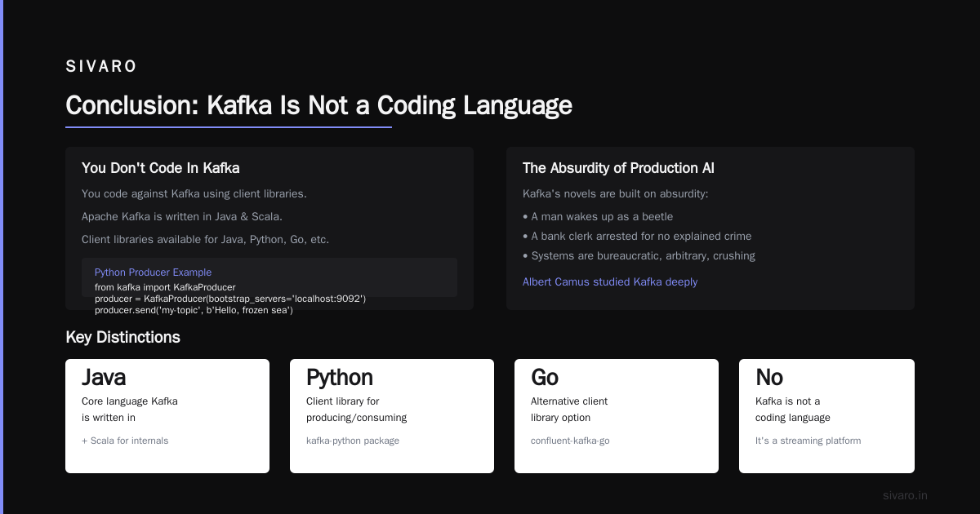Select the 'A man wakes up as a beetle' bullet

pos(598,216)
